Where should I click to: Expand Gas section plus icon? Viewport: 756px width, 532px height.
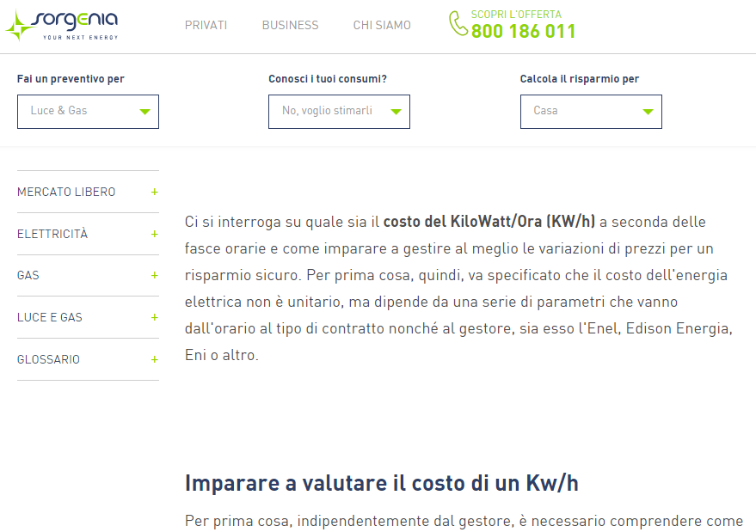pyautogui.click(x=155, y=276)
